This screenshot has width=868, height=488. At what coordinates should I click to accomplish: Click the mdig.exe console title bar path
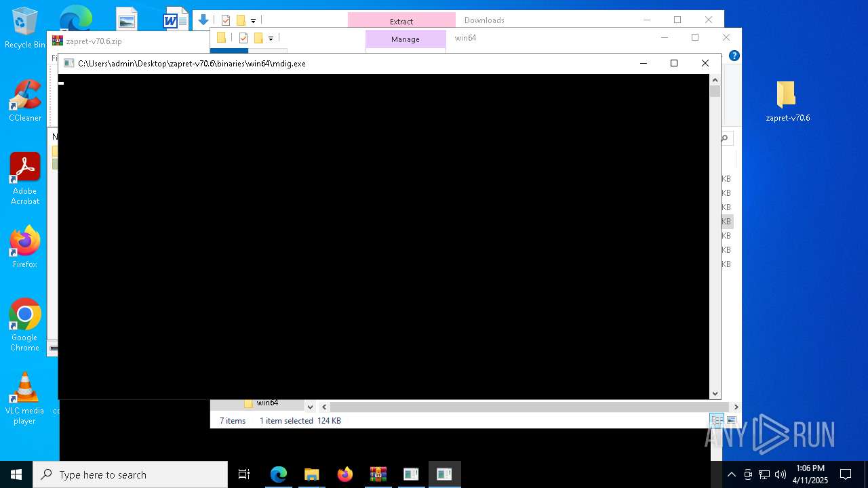[192, 63]
